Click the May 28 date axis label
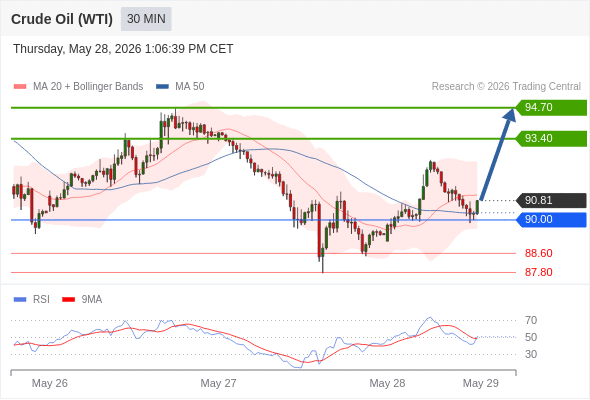This screenshot has height=400, width=590. tap(387, 383)
